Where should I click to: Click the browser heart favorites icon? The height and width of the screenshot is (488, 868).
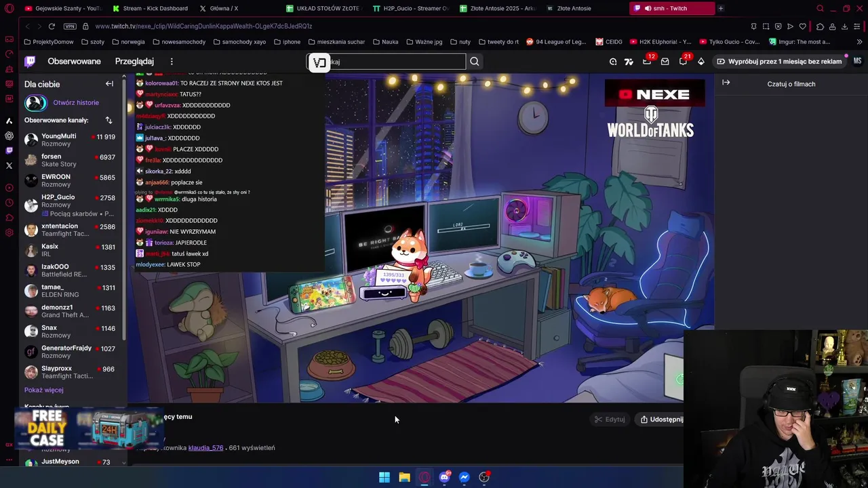pyautogui.click(x=802, y=26)
